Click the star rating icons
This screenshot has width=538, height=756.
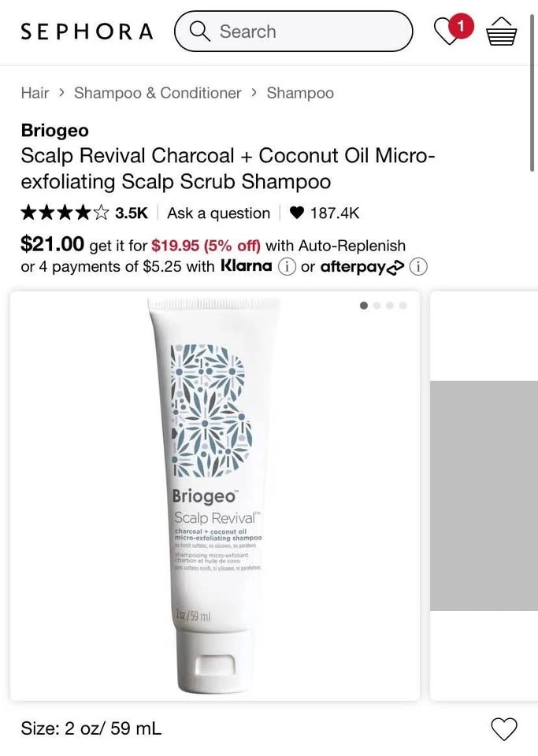[65, 213]
